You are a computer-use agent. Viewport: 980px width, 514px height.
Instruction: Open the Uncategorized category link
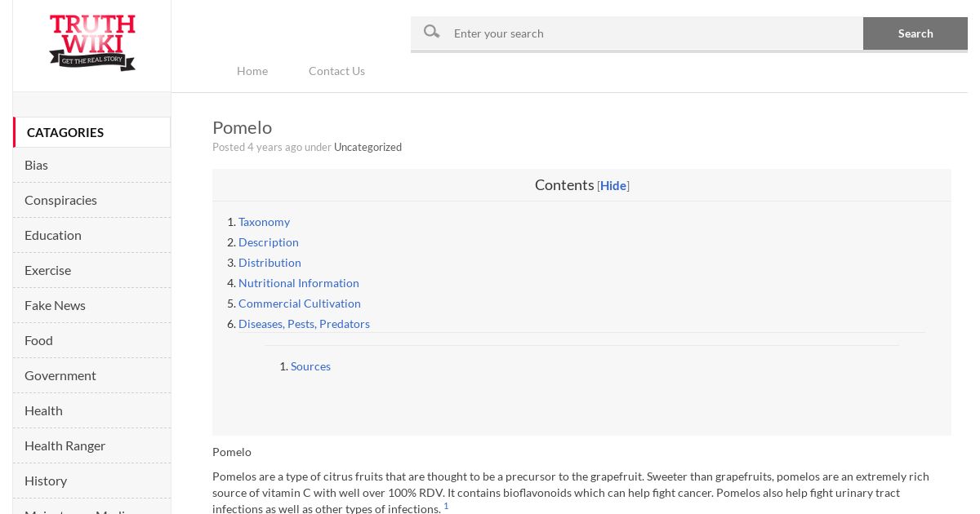click(x=367, y=147)
